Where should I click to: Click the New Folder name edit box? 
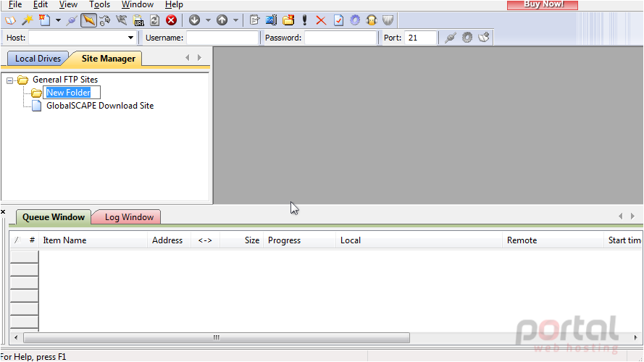coord(72,93)
